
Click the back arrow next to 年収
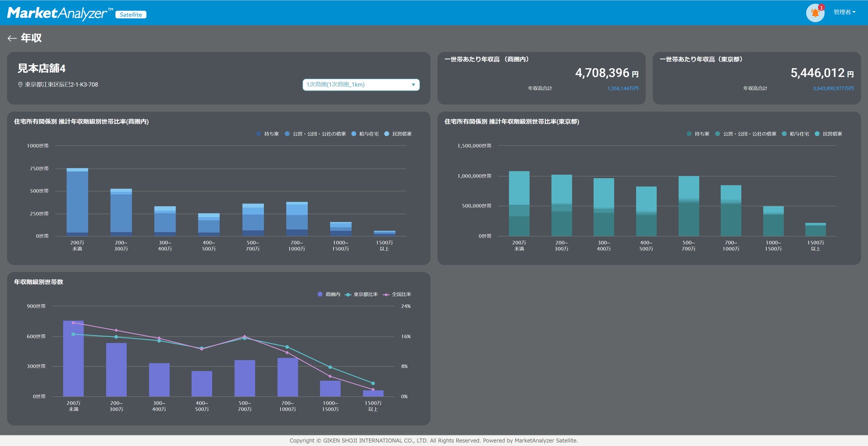point(12,38)
